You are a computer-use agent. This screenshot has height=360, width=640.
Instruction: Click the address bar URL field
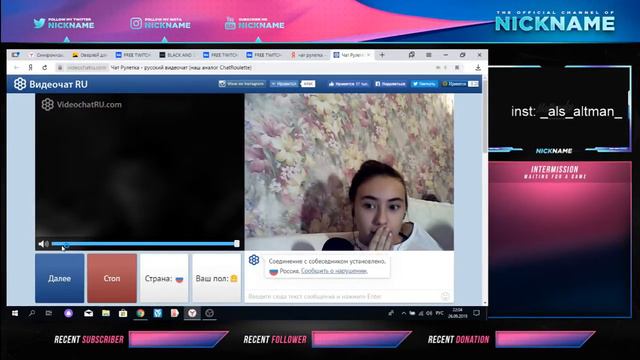(245, 67)
